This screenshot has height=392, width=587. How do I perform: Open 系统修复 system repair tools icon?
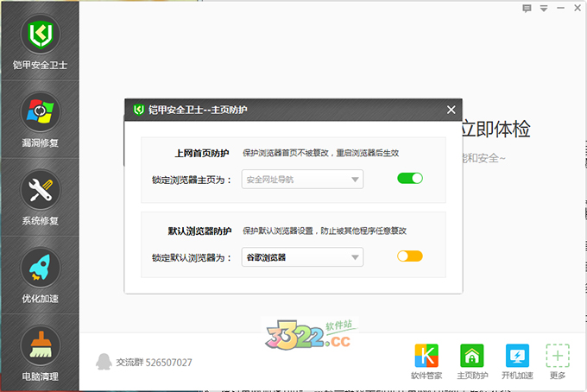coord(40,190)
